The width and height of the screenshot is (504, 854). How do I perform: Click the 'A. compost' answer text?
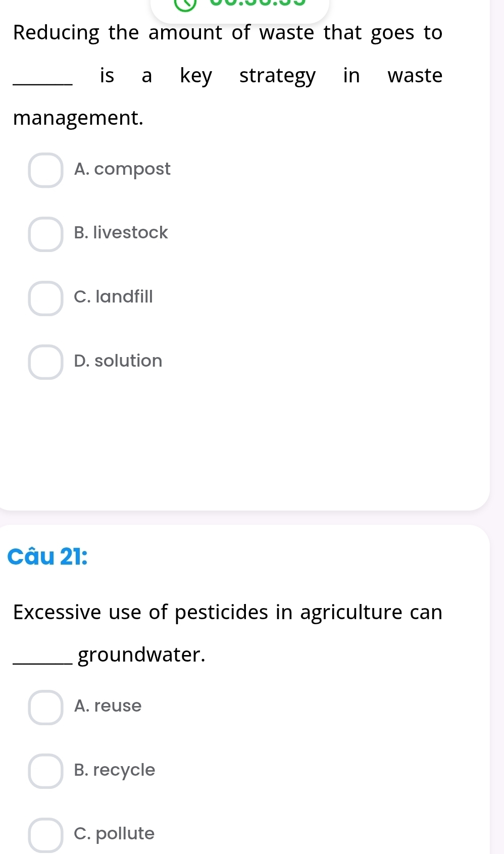point(122,169)
